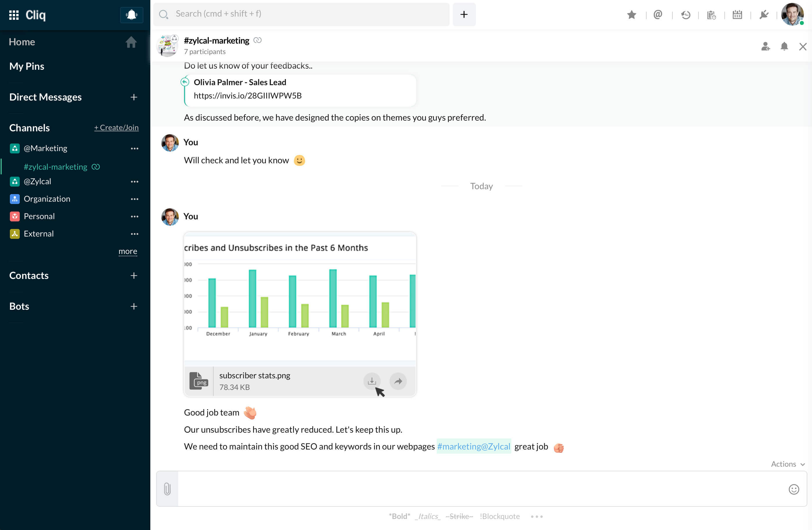Open the invis.io link in message
The height and width of the screenshot is (530, 812).
pos(247,96)
